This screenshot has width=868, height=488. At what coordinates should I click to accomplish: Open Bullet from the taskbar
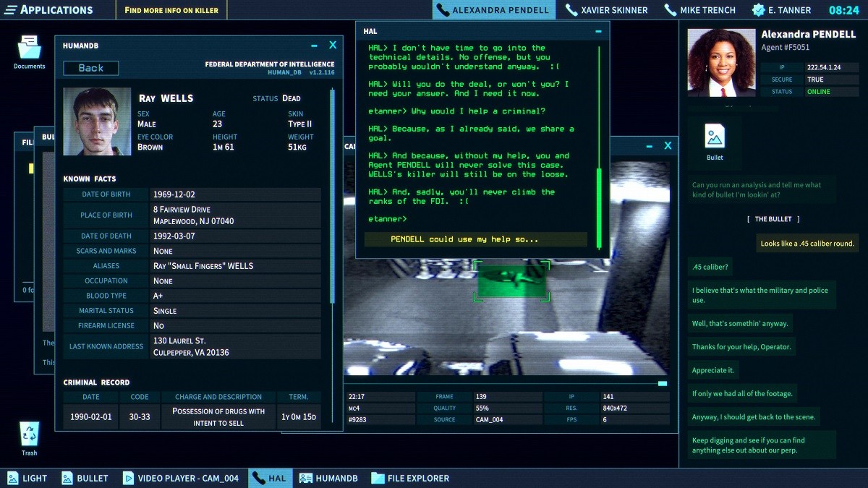[x=85, y=478]
